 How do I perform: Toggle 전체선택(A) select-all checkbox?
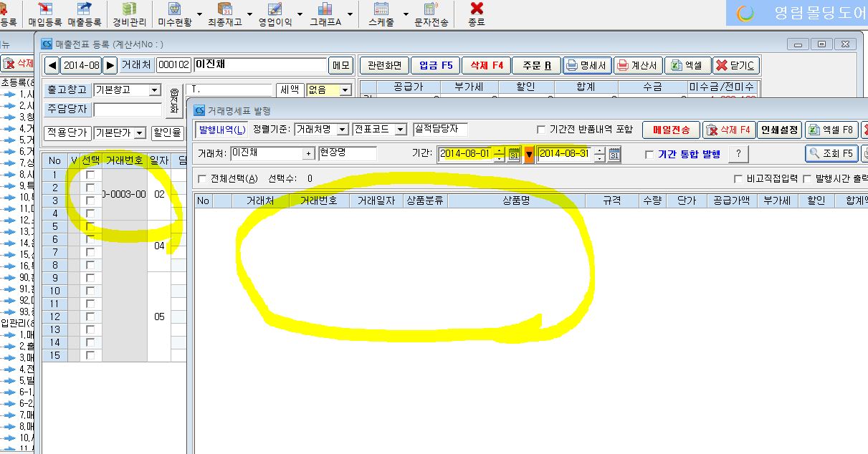(202, 178)
